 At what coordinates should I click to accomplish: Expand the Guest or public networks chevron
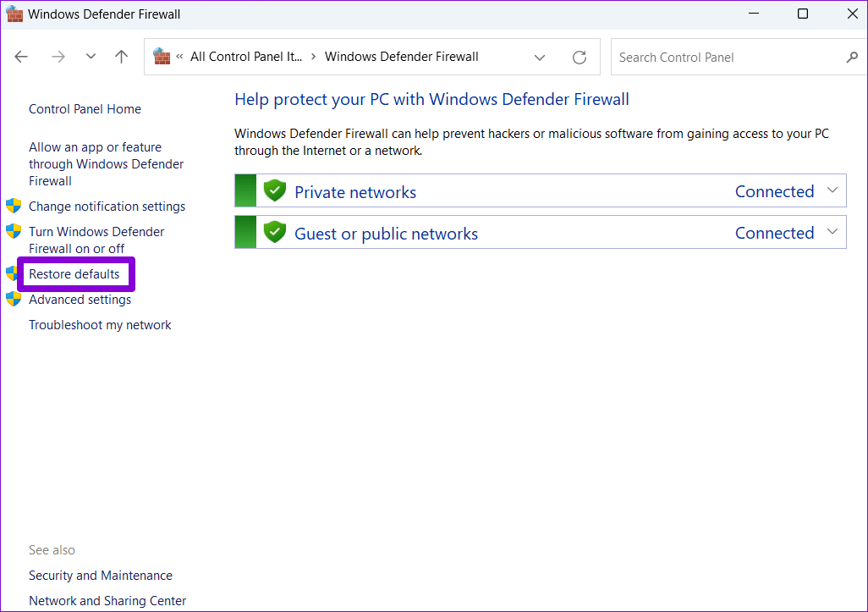pos(832,232)
